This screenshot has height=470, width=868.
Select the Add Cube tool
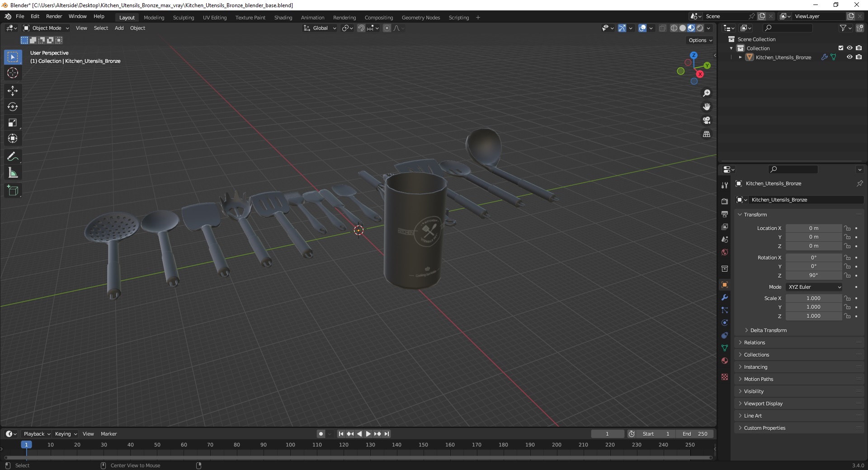click(13, 191)
